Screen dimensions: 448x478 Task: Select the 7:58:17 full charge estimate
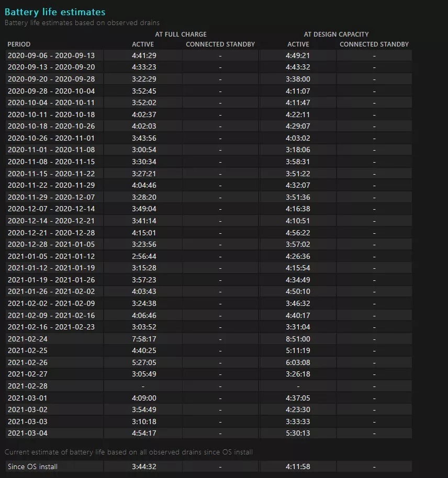tap(144, 339)
